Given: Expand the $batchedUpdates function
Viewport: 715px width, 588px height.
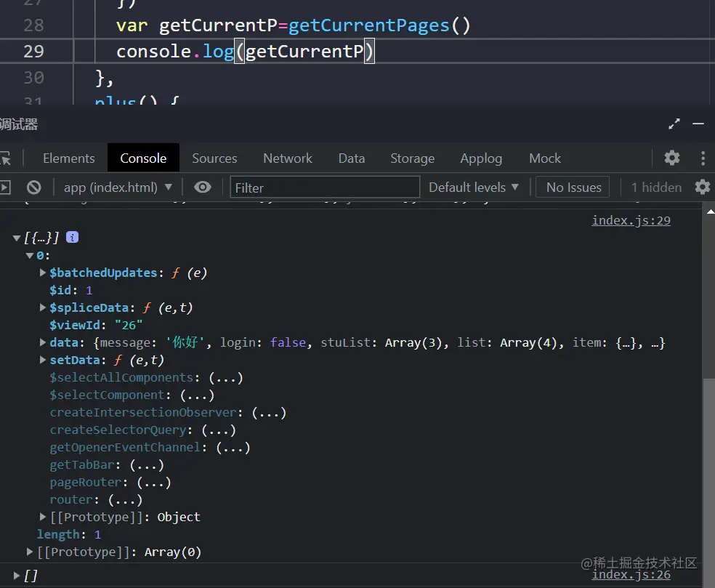Looking at the screenshot, I should tap(42, 273).
